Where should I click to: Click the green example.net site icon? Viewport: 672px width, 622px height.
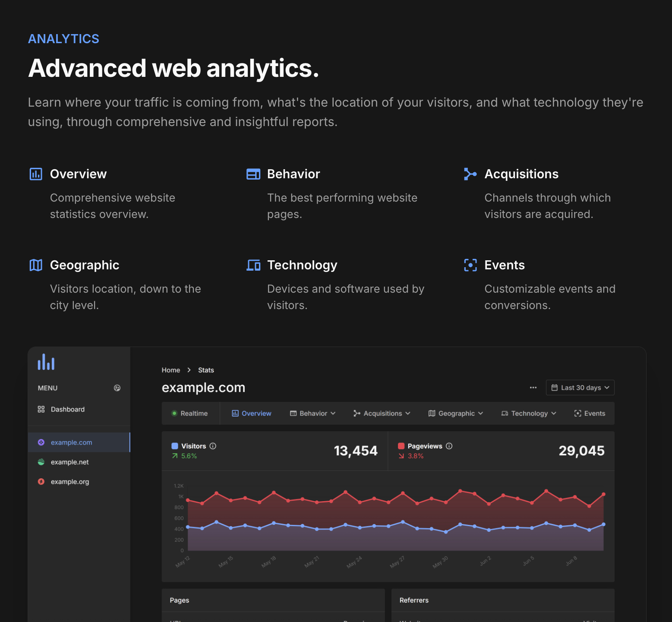(x=41, y=462)
